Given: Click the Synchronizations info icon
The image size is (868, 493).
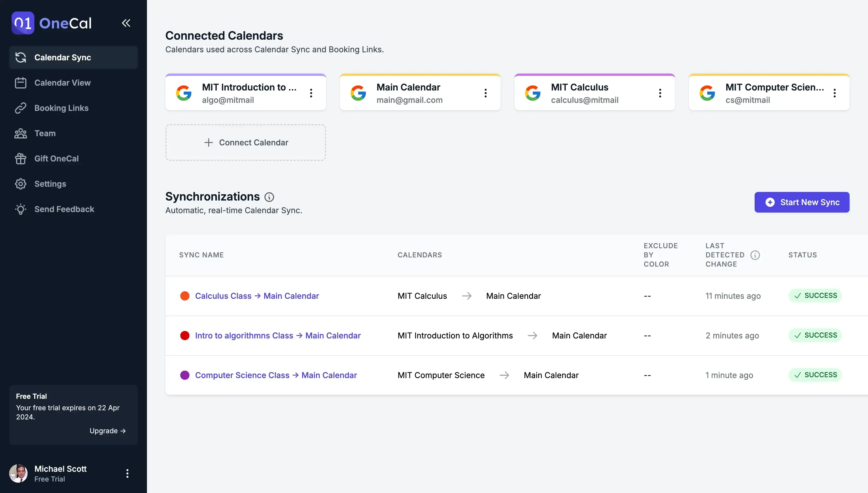Looking at the screenshot, I should point(269,197).
